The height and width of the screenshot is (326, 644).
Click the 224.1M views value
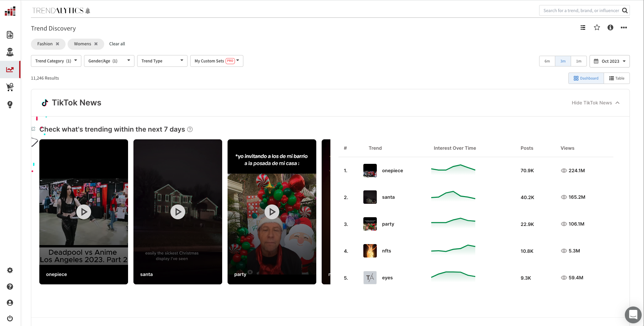tap(577, 171)
